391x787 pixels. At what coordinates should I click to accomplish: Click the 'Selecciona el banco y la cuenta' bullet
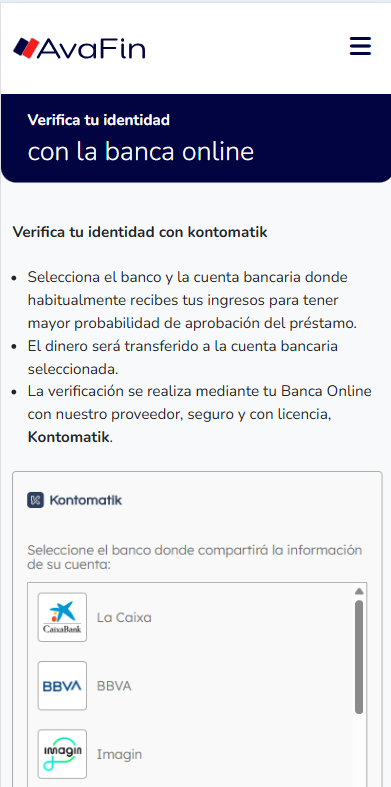tap(192, 300)
